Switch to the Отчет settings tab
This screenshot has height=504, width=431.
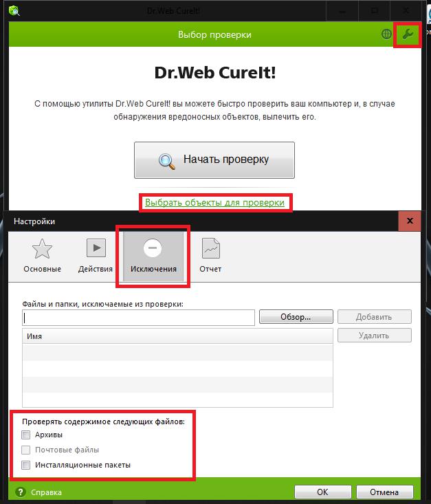pos(210,256)
